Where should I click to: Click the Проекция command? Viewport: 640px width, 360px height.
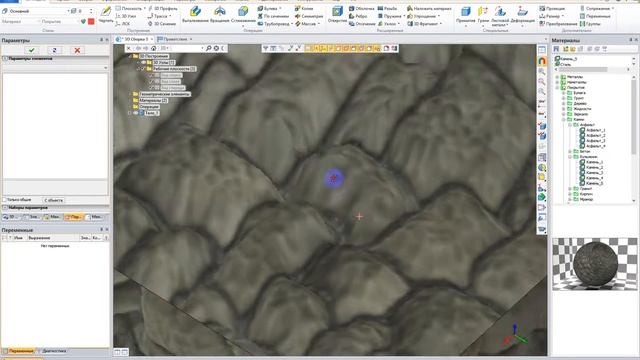[552, 8]
